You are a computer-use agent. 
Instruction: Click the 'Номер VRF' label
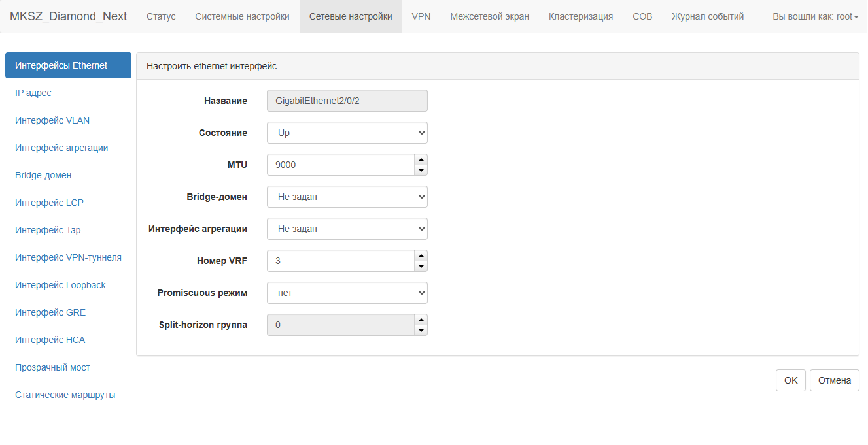[222, 261]
